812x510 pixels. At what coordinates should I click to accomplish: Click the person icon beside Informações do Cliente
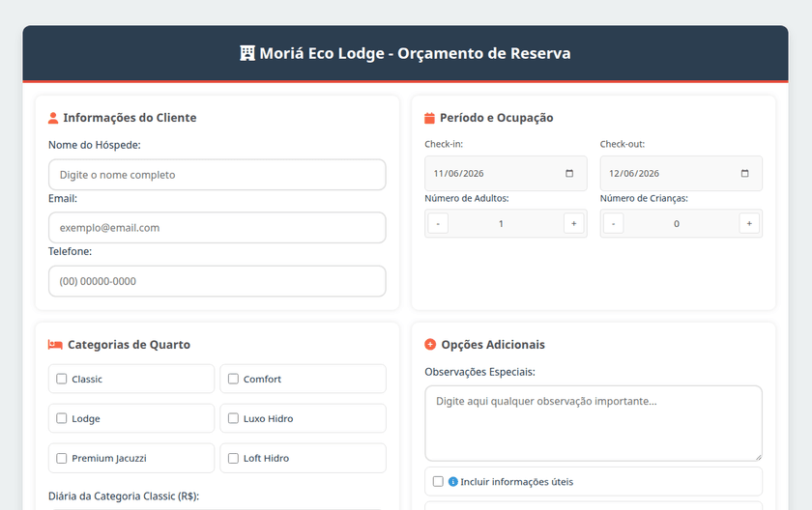pyautogui.click(x=53, y=118)
